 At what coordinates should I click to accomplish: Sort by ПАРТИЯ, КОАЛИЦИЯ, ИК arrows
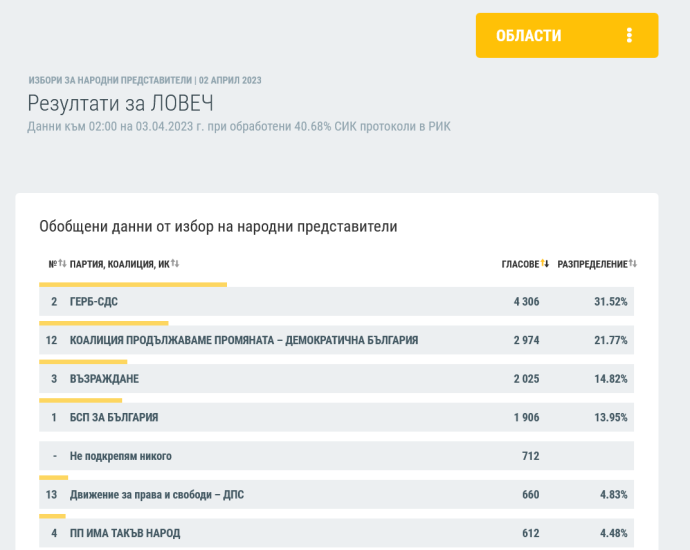tap(175, 264)
